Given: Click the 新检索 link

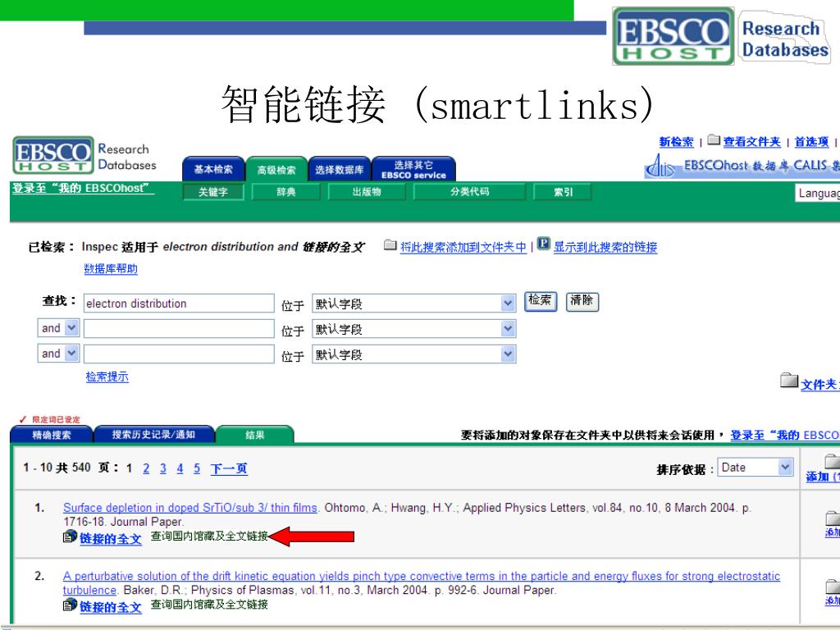Looking at the screenshot, I should click(676, 142).
